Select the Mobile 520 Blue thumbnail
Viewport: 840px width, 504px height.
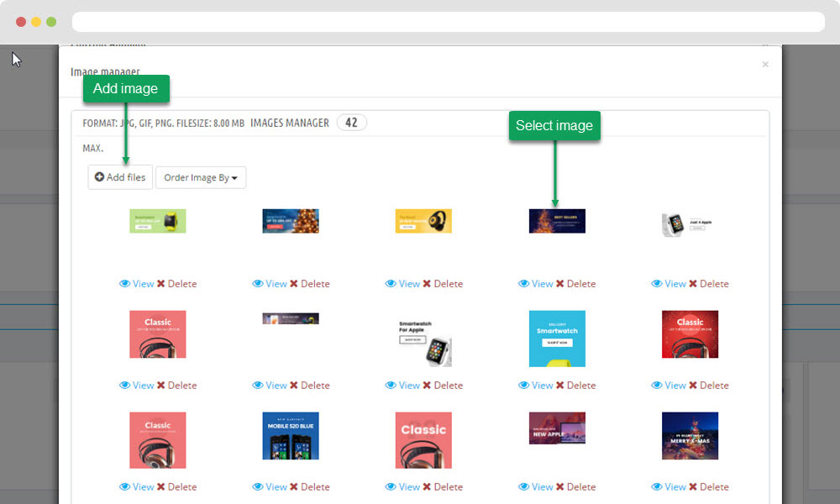[x=291, y=435]
